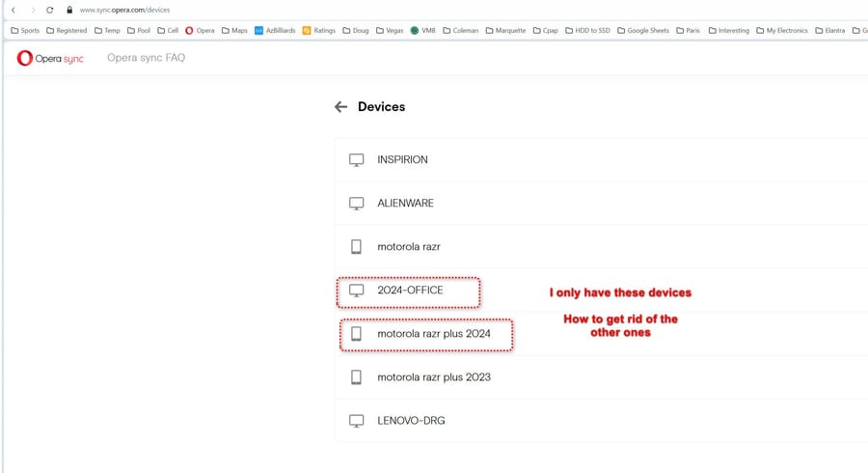Open the Google Sheets bookmark folder
The image size is (868, 473).
tap(643, 31)
